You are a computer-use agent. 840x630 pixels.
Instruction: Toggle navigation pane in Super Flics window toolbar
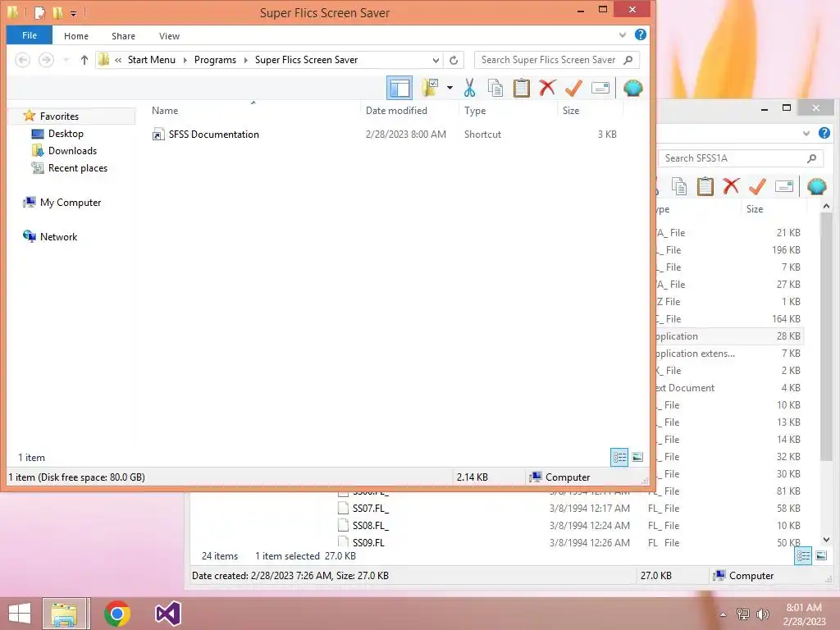click(399, 88)
